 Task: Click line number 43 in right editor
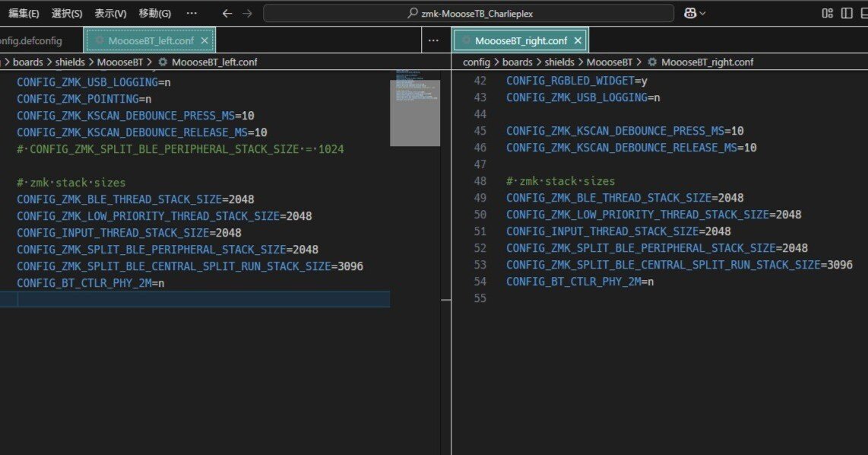pos(480,97)
